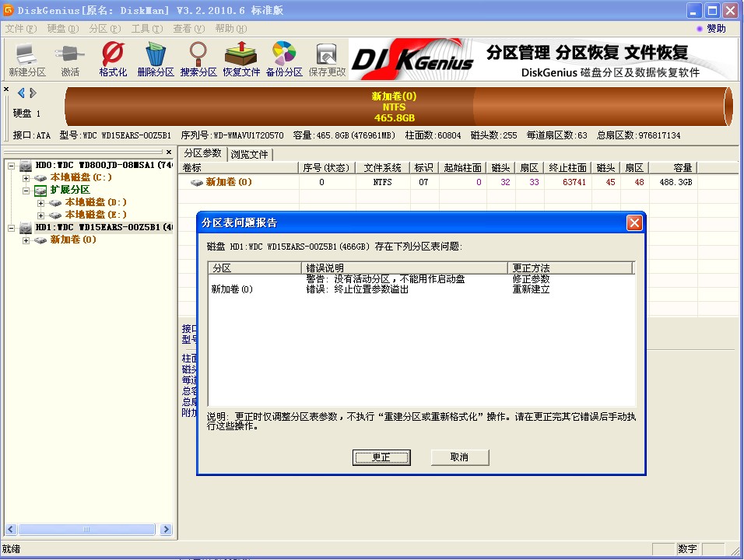This screenshot has width=744, height=560.
Task: Select the HD0 disk icon in tree
Action: pos(26,166)
